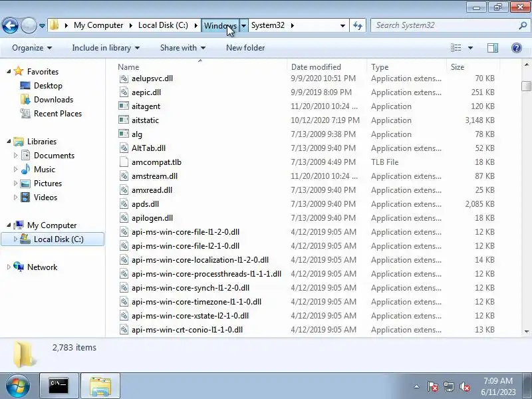Select apilogen.dll file icon
The height and width of the screenshot is (399, 532).
coord(124,217)
